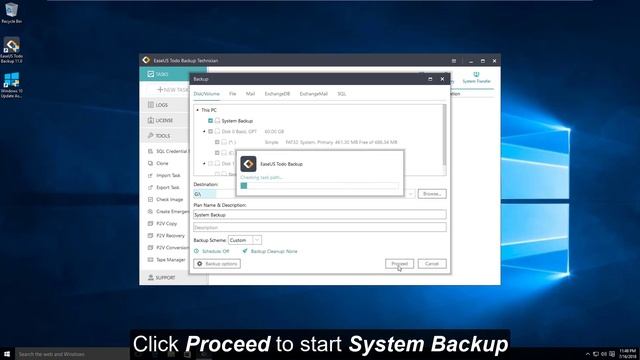640x360 pixels.
Task: Open the hamburger menu in EaseUS title bar
Action: pos(454,61)
